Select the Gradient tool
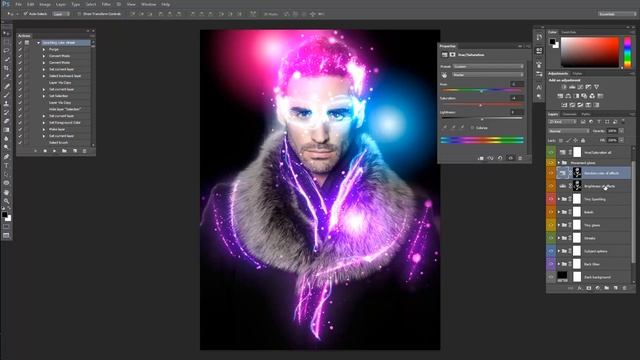 tap(6, 130)
